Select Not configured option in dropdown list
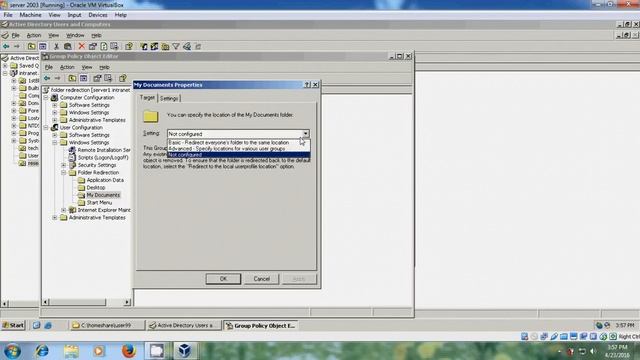640x360 pixels. pos(239,155)
